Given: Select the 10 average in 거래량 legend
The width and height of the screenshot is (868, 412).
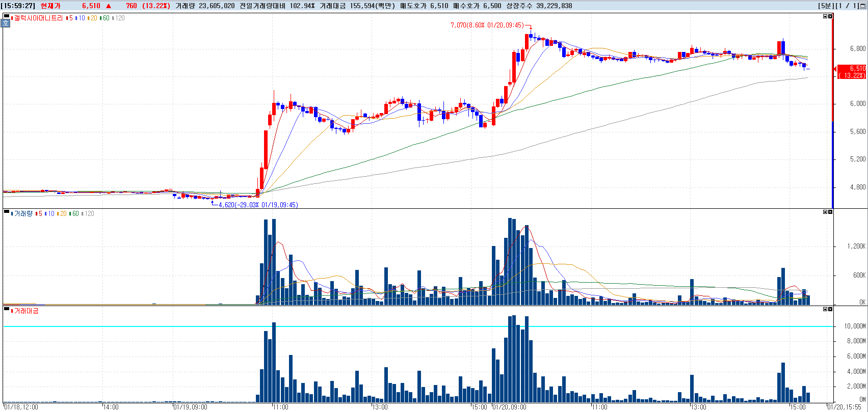Looking at the screenshot, I should point(50,213).
